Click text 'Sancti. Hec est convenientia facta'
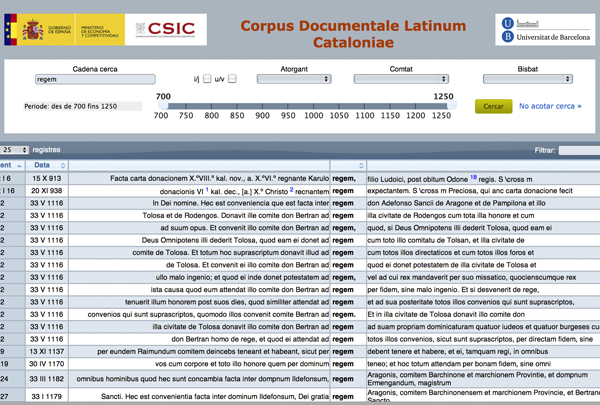Screen dimensions: 600x405 (x=215, y=396)
